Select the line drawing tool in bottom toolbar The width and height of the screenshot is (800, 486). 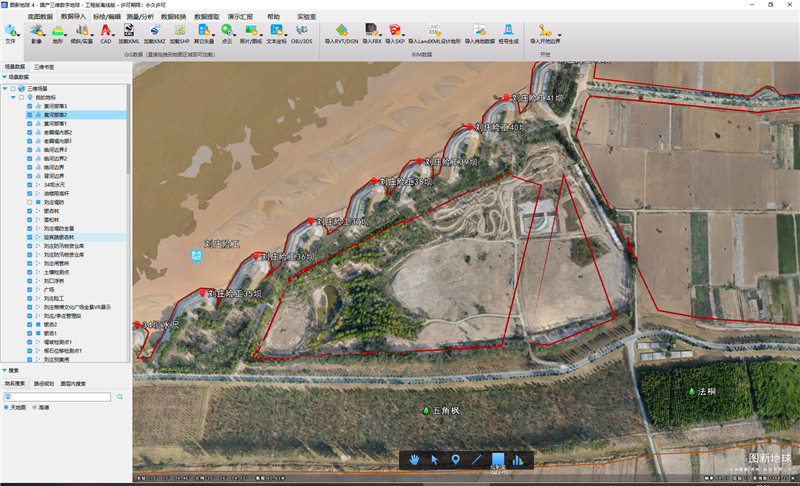click(477, 459)
